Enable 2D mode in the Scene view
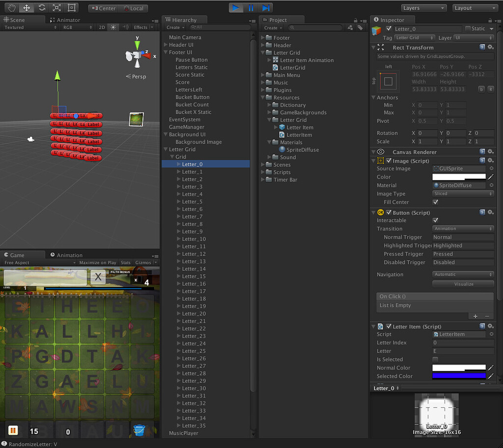The width and height of the screenshot is (503, 448). (x=101, y=27)
